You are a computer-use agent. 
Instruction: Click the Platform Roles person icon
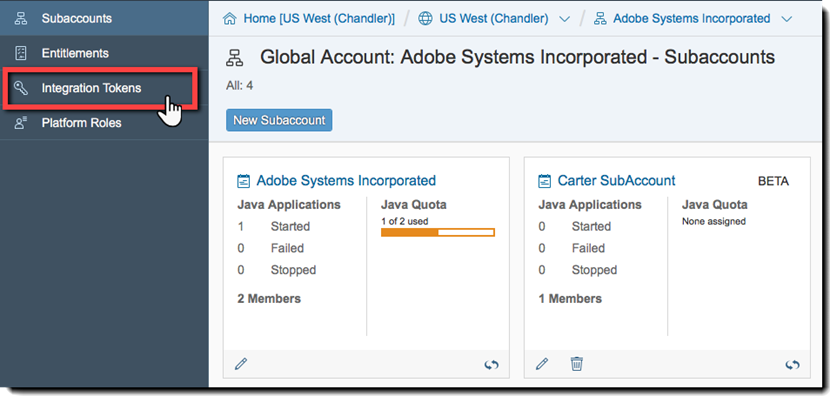tap(21, 123)
